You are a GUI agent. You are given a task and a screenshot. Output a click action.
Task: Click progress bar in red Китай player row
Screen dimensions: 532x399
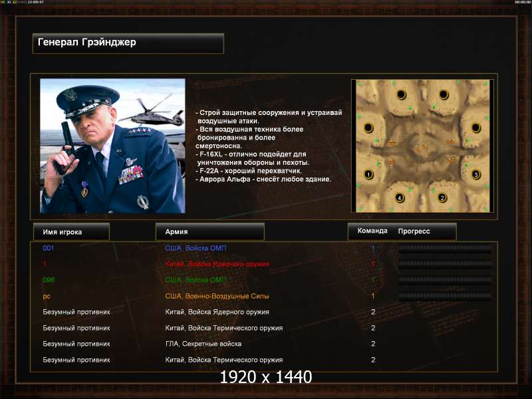445,263
